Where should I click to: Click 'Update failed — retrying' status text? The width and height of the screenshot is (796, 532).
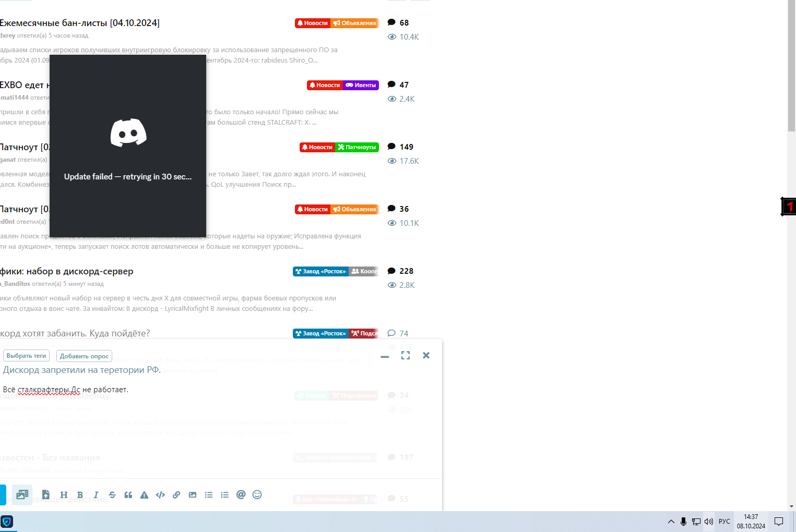(128, 177)
